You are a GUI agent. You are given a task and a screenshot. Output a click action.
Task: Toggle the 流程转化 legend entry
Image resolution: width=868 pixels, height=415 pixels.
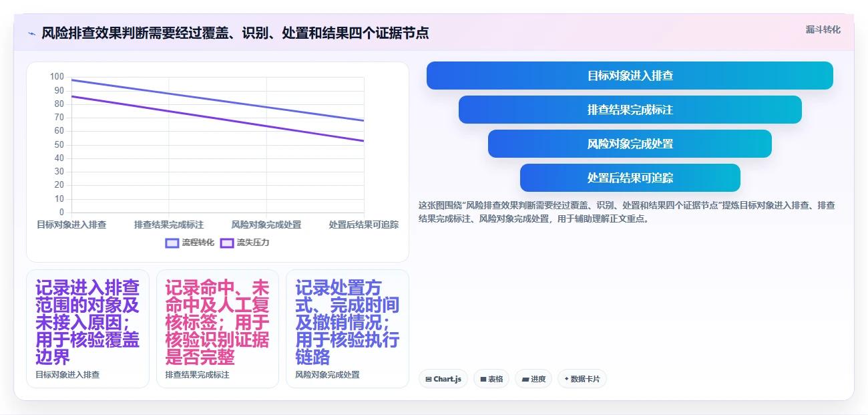(x=190, y=243)
